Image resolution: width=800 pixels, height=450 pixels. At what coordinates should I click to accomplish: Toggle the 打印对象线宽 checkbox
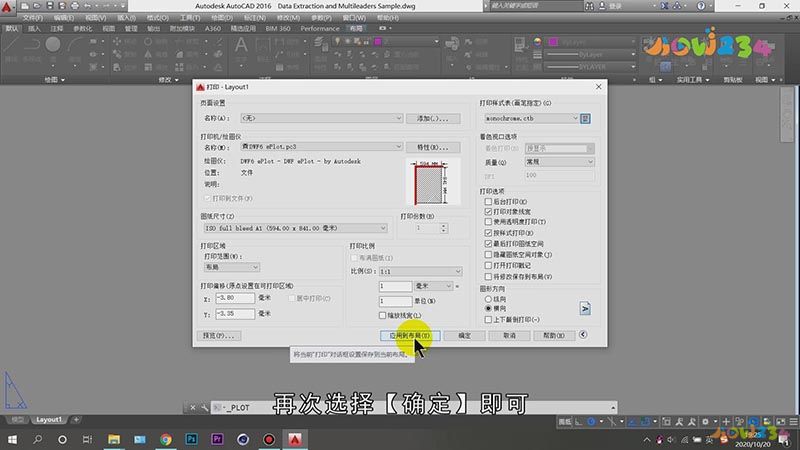click(x=488, y=211)
